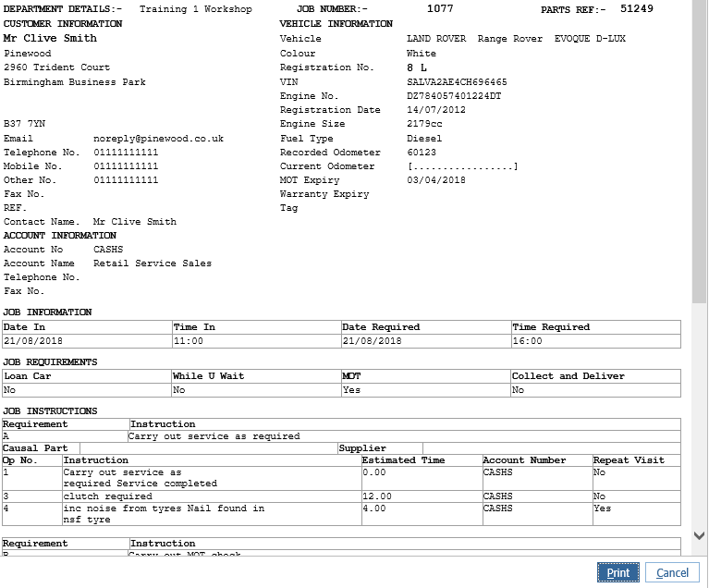Click MOT Expiry date 03/04/2018
Viewport: 709px width, 588px height.
[x=436, y=180]
